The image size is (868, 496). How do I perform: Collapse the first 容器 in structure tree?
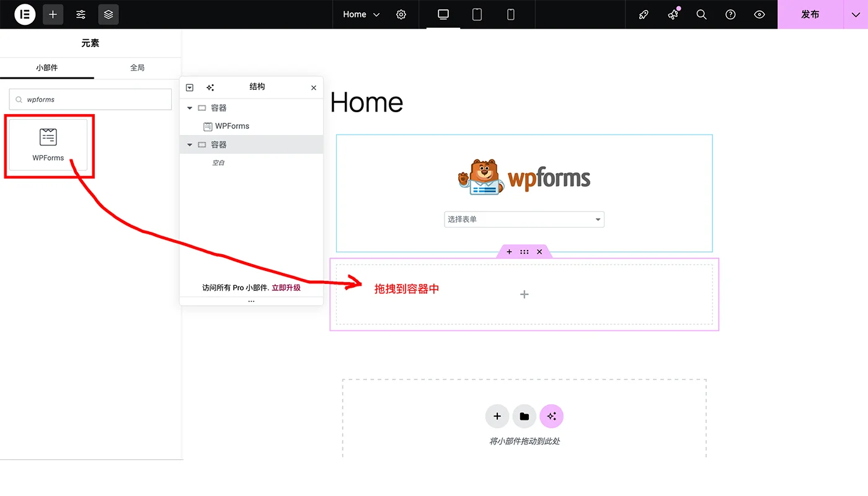pyautogui.click(x=189, y=107)
